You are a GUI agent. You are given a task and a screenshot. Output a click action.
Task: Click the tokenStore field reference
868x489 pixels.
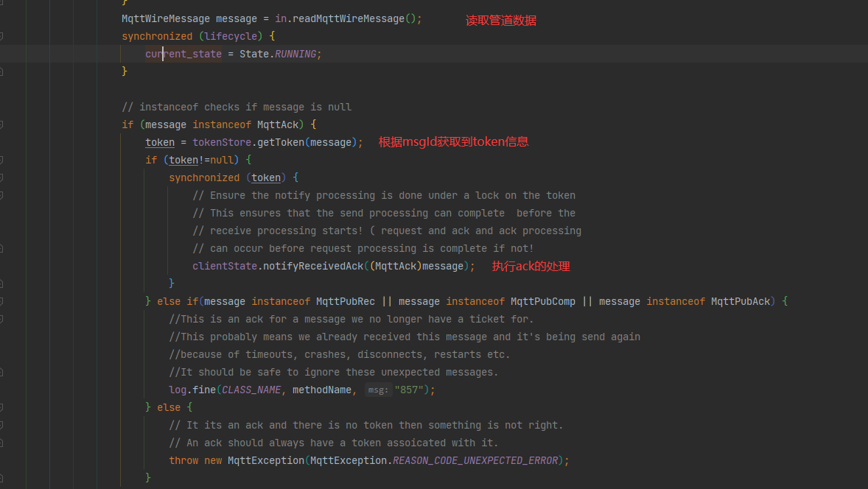222,143
